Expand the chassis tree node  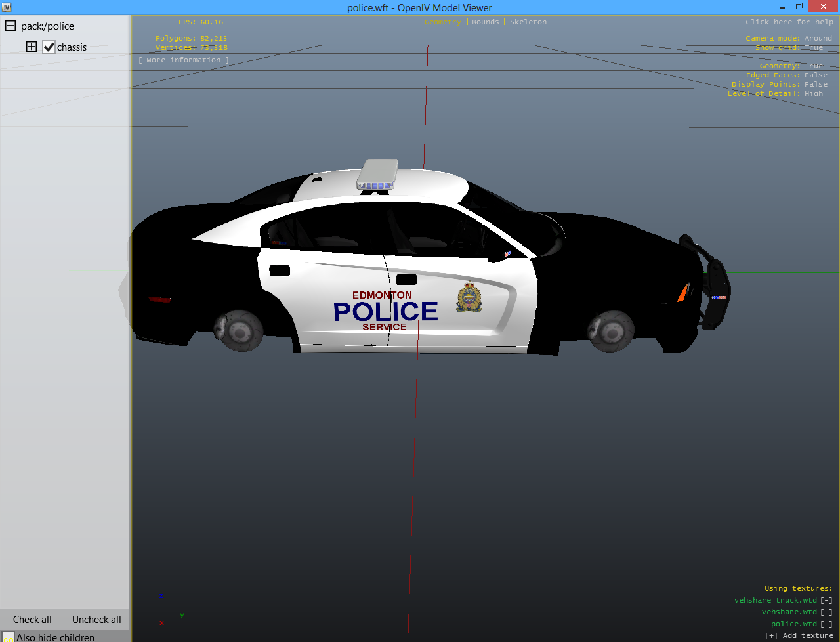pyautogui.click(x=31, y=47)
